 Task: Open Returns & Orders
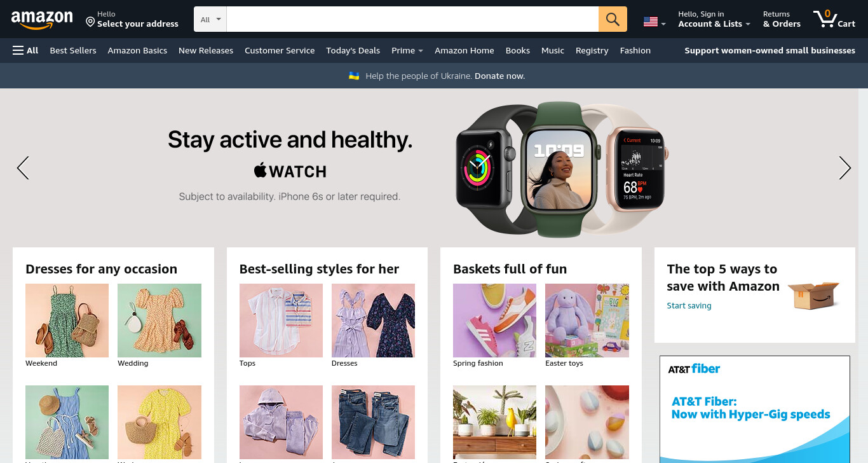click(782, 19)
